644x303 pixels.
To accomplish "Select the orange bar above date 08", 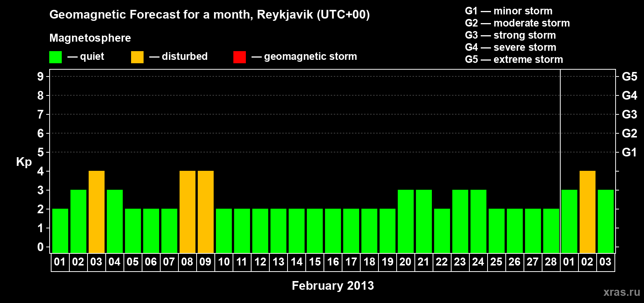I will coord(187,212).
